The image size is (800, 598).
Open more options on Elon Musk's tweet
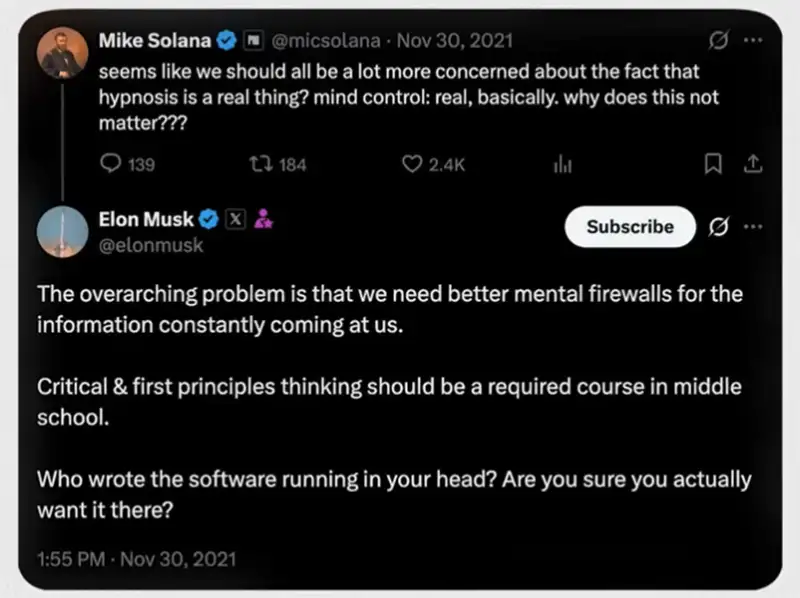pyautogui.click(x=754, y=227)
